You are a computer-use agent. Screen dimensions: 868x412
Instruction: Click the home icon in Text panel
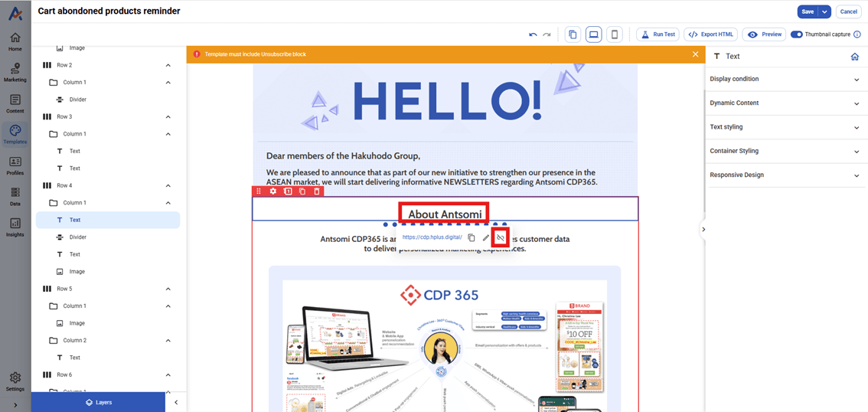point(855,56)
